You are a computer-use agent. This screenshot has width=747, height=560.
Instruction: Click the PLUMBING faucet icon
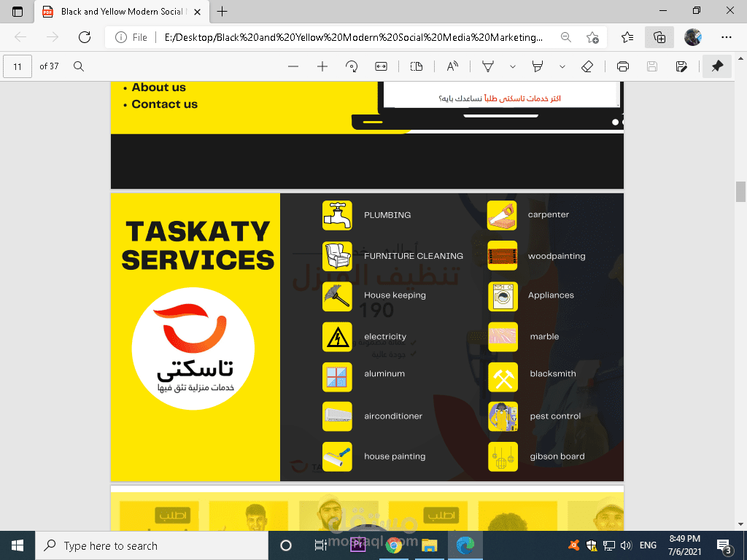pos(337,215)
